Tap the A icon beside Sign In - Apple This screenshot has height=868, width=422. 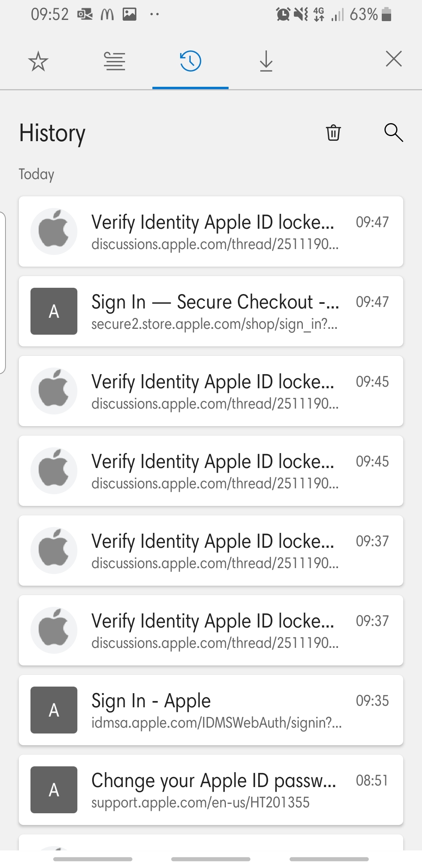(x=54, y=710)
